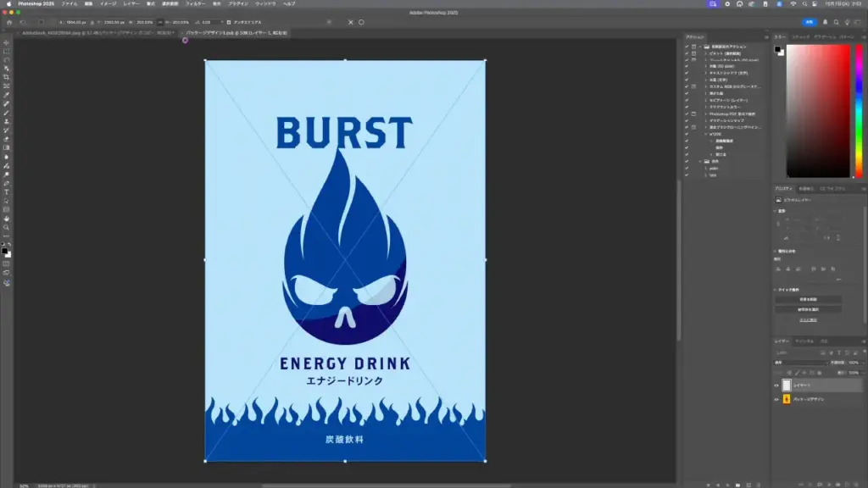Toggle the アンチエイリアス checkbox
Image resolution: width=868 pixels, height=488 pixels.
coord(229,22)
